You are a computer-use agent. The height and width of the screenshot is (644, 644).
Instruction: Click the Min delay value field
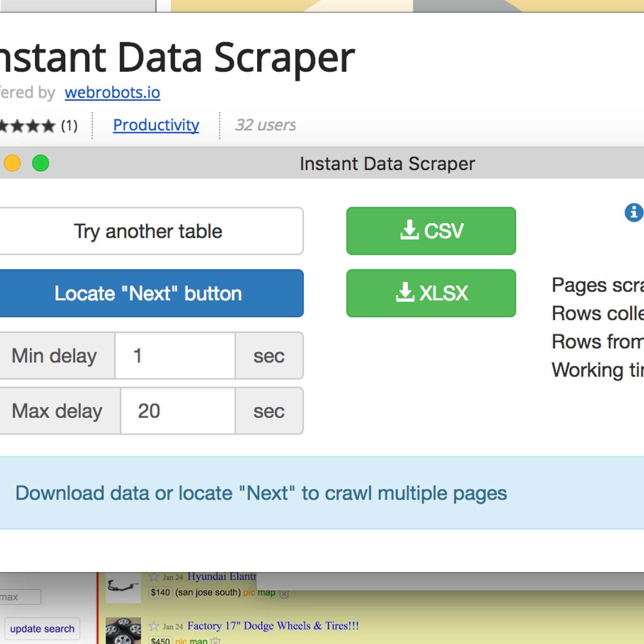coord(175,355)
